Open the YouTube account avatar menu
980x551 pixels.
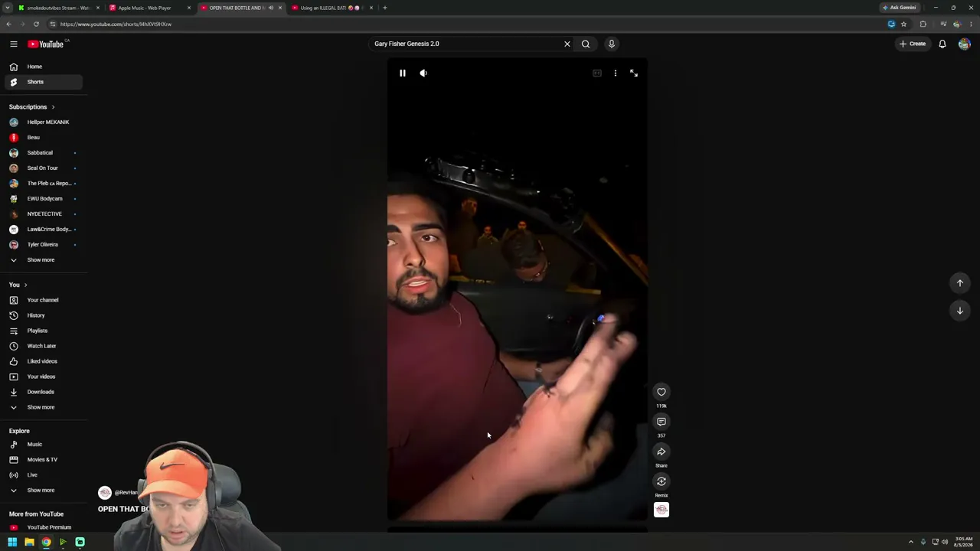[x=964, y=44]
